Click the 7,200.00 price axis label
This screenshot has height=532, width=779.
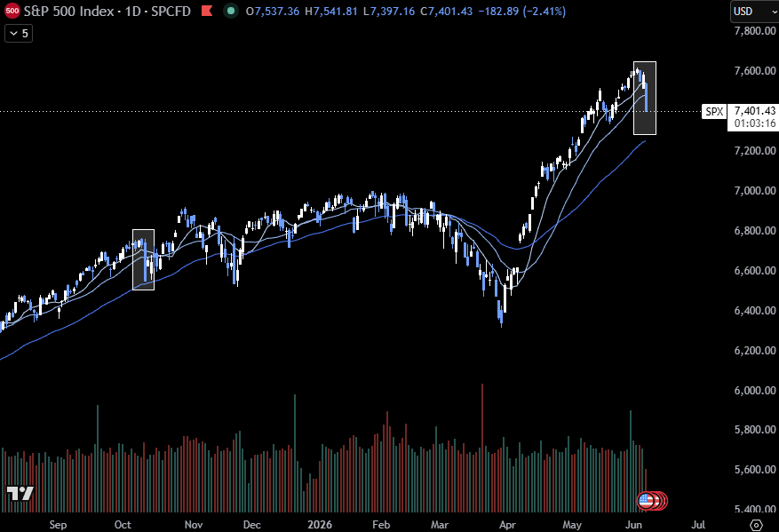(755, 150)
